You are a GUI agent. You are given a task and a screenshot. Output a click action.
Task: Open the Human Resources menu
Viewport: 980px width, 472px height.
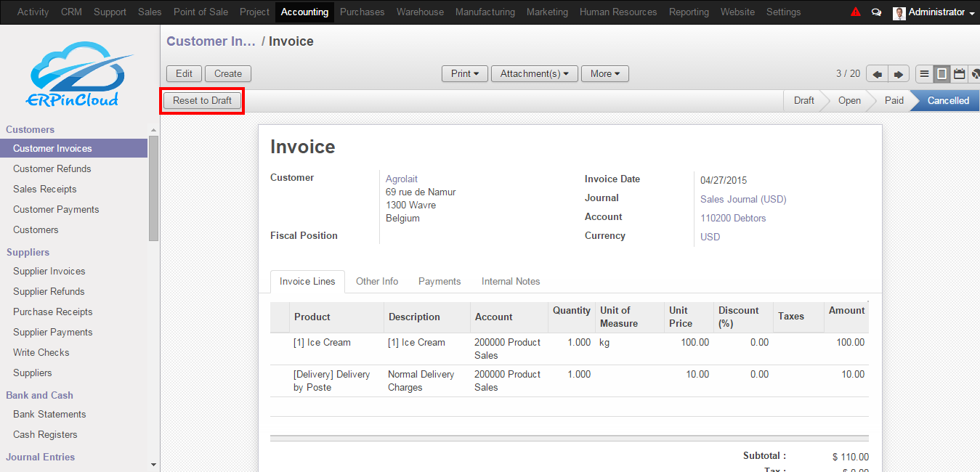pyautogui.click(x=618, y=12)
